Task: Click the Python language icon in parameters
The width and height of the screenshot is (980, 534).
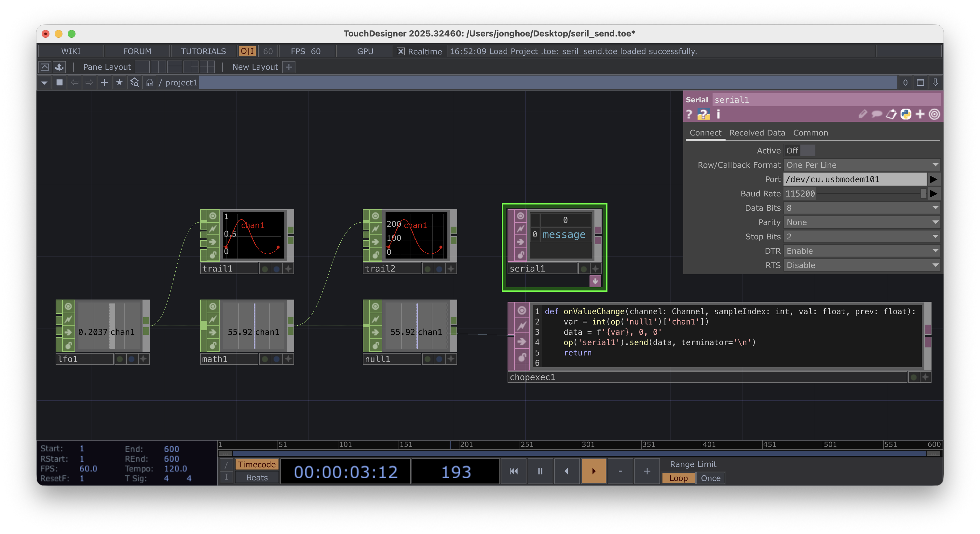Action: [905, 114]
